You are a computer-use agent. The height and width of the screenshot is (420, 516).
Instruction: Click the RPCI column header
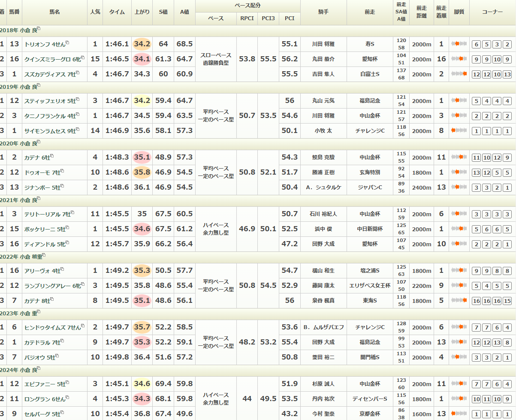(247, 18)
